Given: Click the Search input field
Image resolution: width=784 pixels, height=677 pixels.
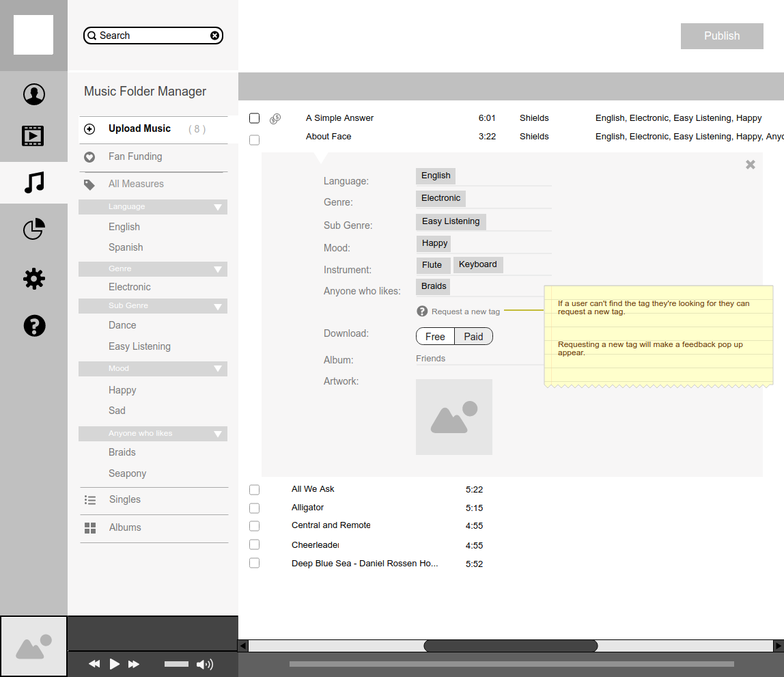Looking at the screenshot, I should 153,36.
